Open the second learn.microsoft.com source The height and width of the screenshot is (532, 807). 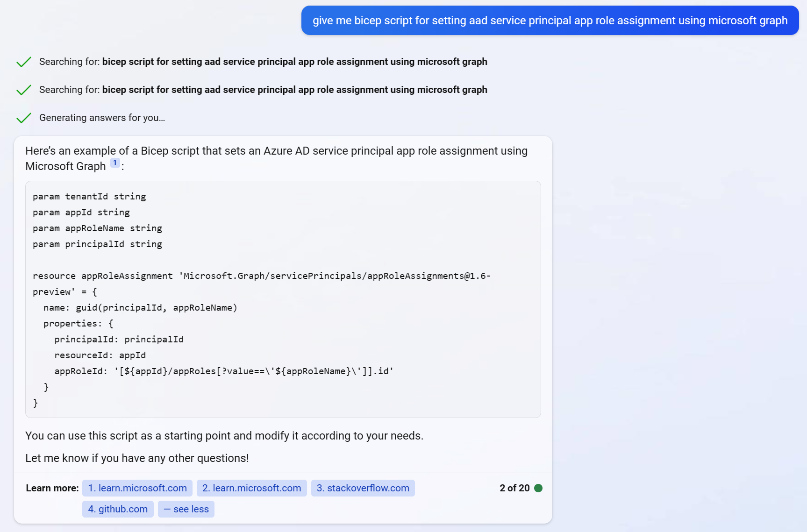point(251,488)
